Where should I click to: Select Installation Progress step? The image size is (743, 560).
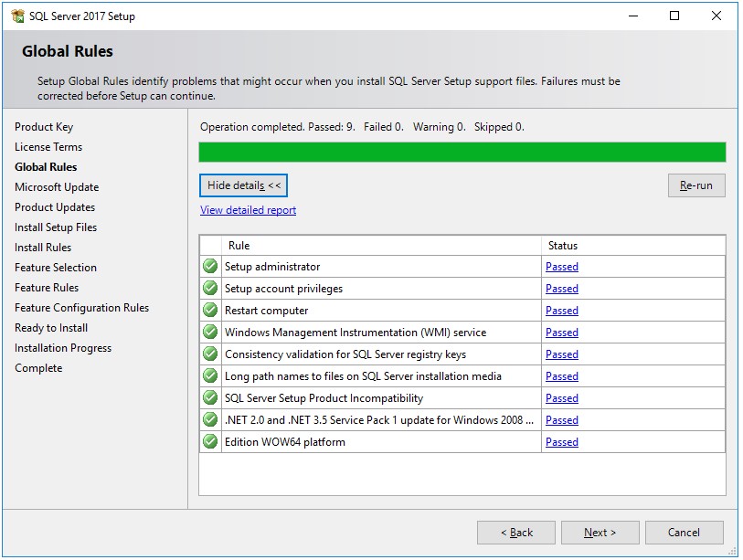[x=62, y=348]
